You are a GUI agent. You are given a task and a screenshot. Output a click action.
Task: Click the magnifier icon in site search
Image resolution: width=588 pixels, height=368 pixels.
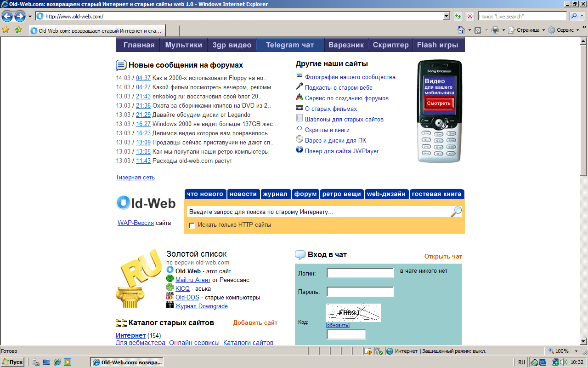point(456,212)
